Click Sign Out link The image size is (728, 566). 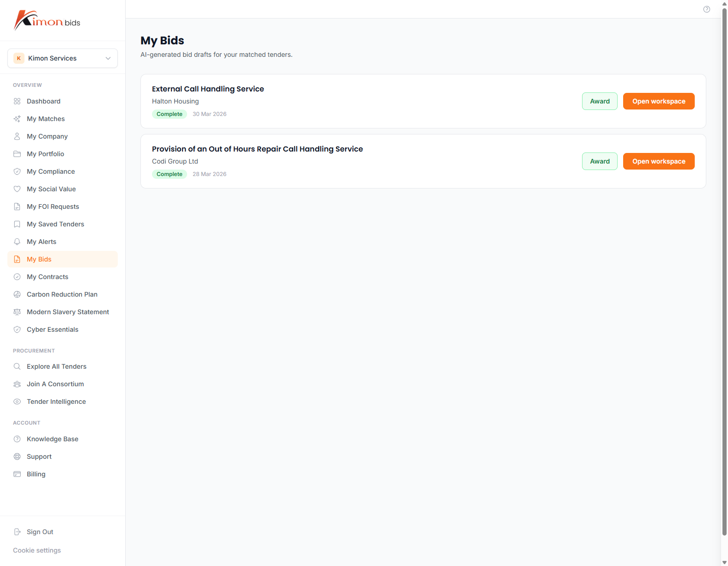tap(63, 532)
